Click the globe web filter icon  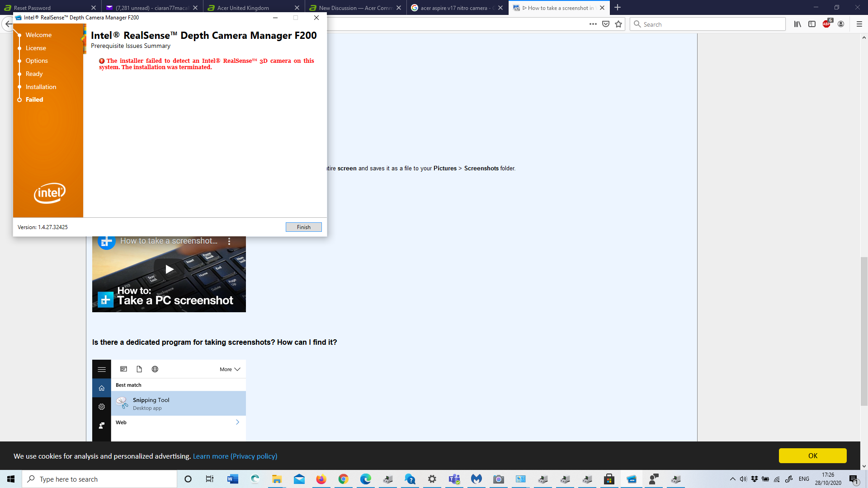coord(155,369)
